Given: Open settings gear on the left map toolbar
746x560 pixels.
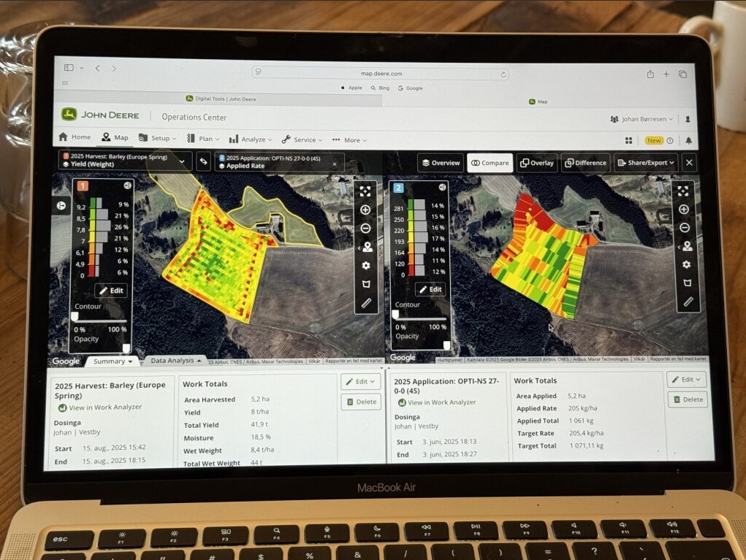Looking at the screenshot, I should click(x=366, y=265).
